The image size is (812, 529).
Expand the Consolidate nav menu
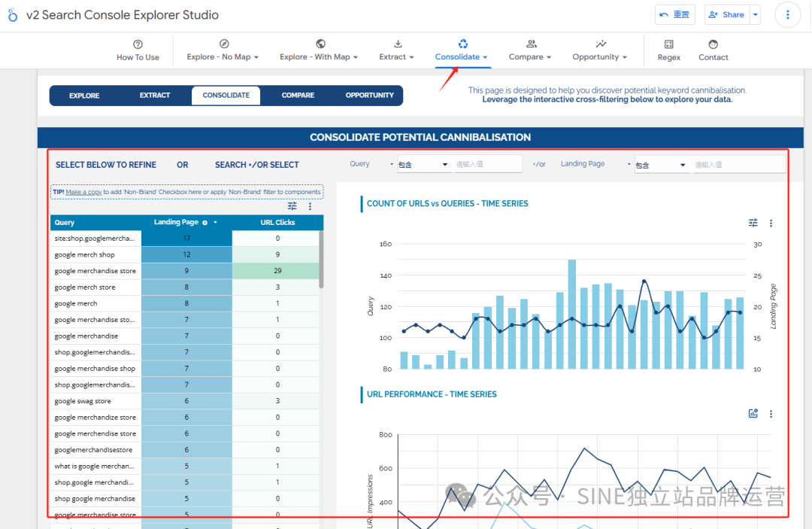point(462,50)
